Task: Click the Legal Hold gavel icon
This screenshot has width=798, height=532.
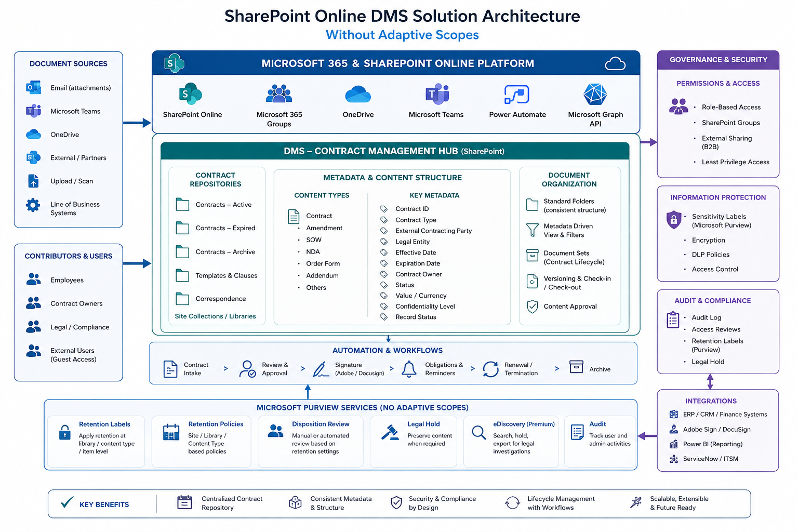Action: click(390, 432)
